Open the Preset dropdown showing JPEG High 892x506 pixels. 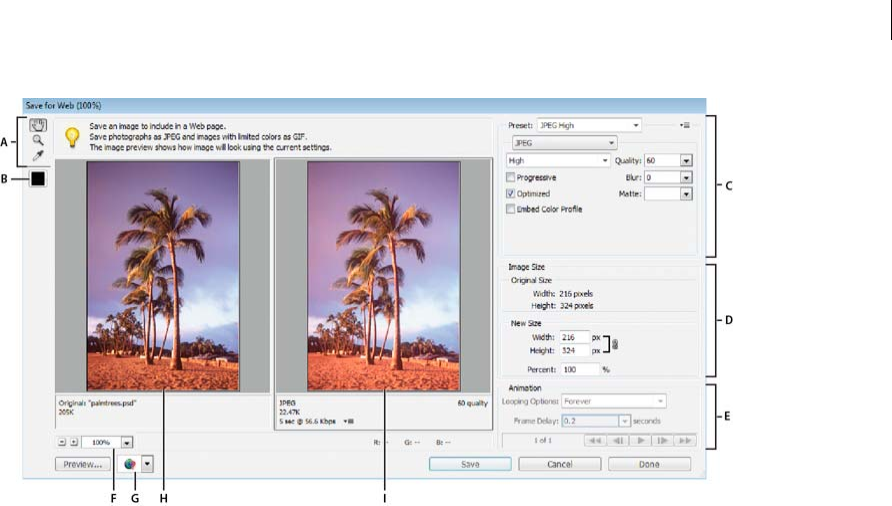click(x=589, y=125)
